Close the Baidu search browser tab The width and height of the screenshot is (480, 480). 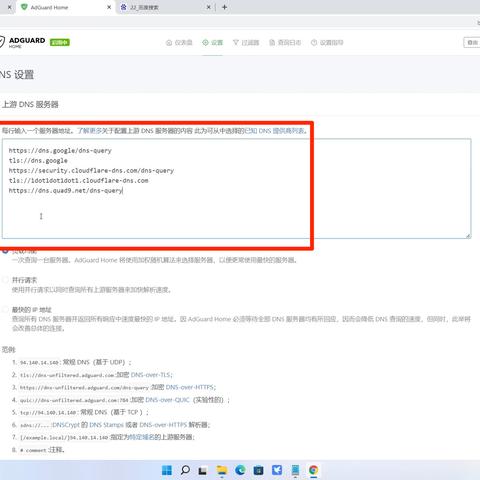click(x=208, y=7)
